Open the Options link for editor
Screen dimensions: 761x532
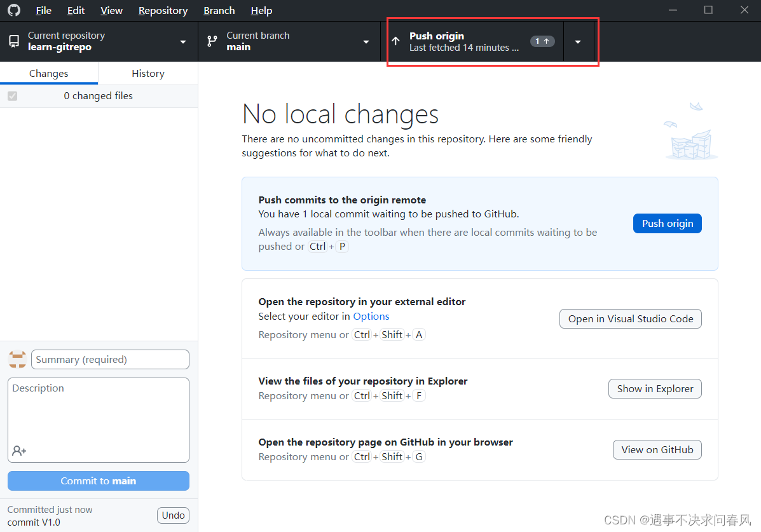[371, 317]
